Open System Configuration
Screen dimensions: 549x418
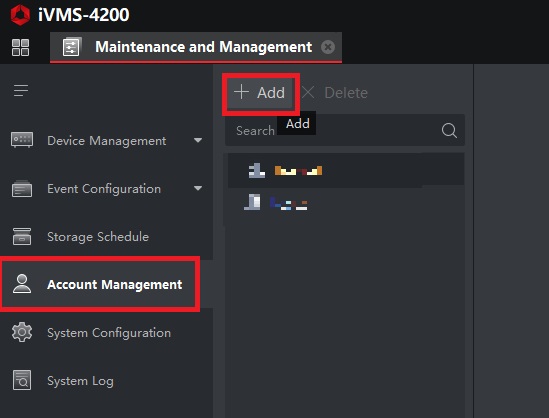[x=106, y=333]
